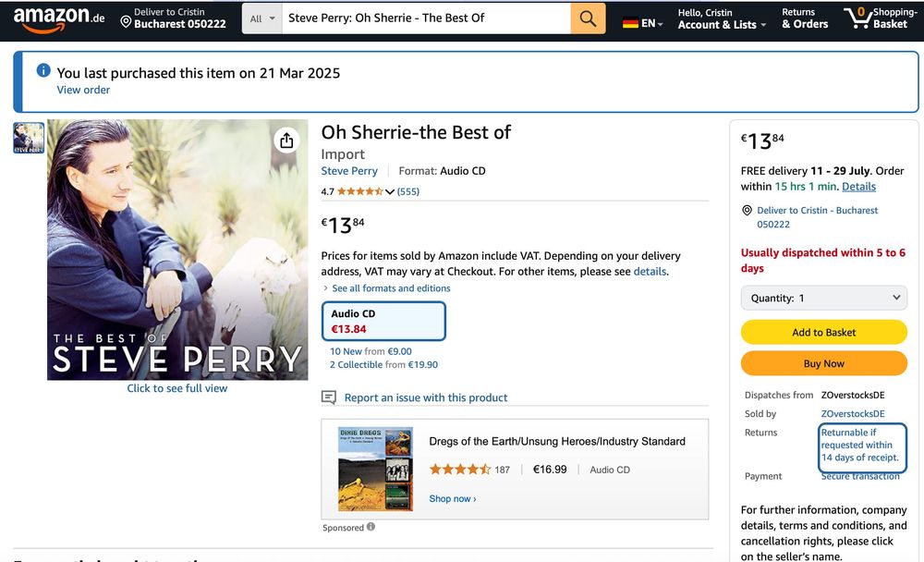Click the small album cover thumbnail
Screen dimensions: 924x562
click(29, 138)
